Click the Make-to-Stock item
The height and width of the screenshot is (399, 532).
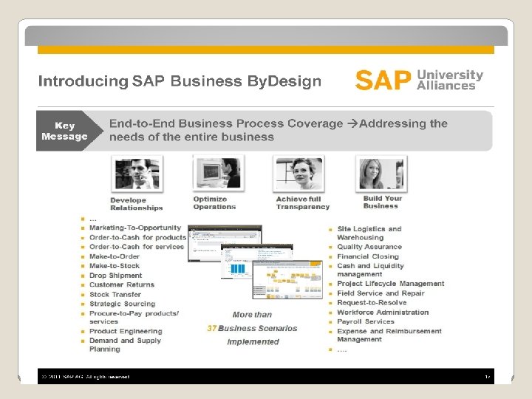click(115, 266)
